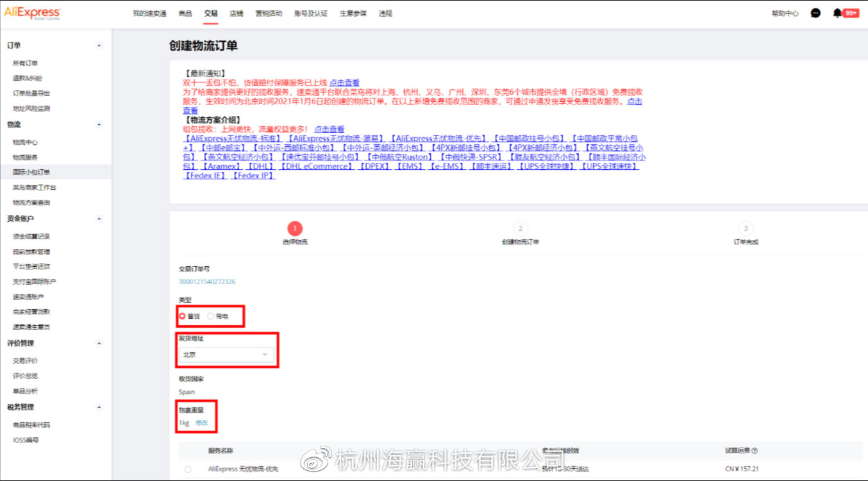The image size is (868, 481).
Task: Open the 发货地址 dropdown showing 北京
Action: [226, 355]
